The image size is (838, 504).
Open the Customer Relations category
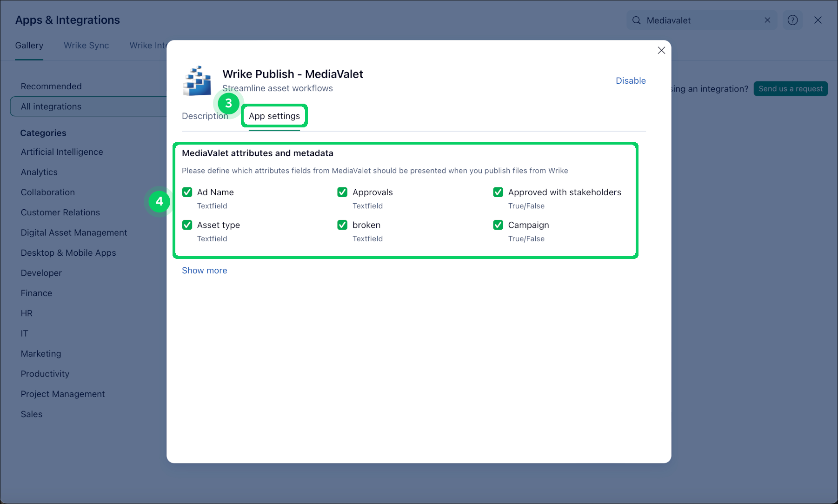click(x=60, y=212)
